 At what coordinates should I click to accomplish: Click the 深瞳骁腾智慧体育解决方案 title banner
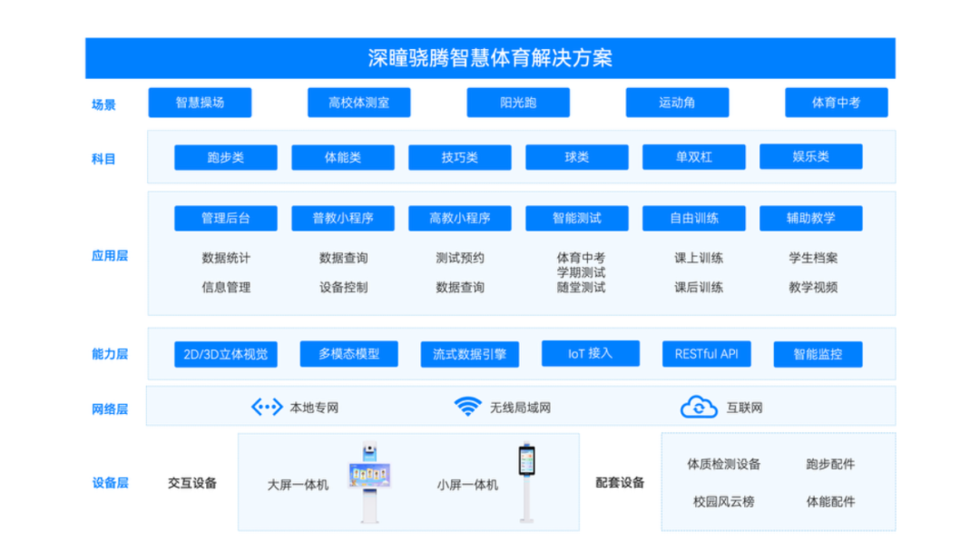[490, 58]
